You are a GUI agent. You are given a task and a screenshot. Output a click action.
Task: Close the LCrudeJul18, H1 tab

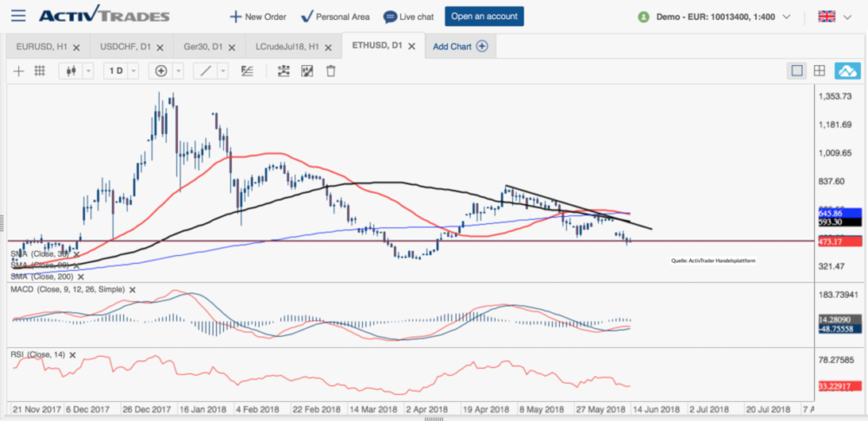point(328,48)
